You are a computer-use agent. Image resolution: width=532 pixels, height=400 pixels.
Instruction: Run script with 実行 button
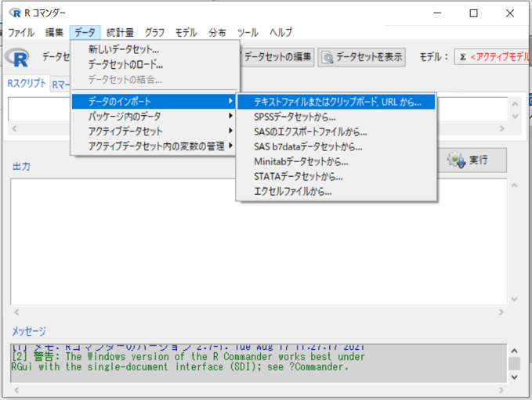click(472, 160)
